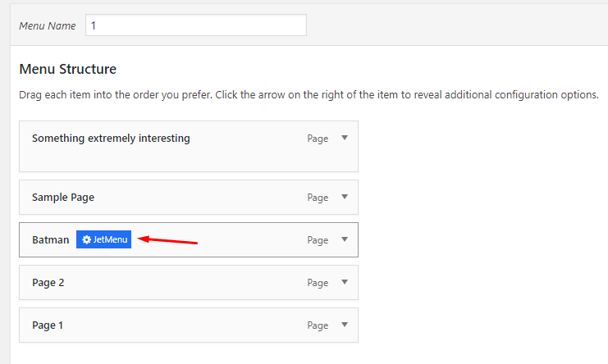Select the Sample Page menu item title
The height and width of the screenshot is (364, 608).
coord(69,198)
